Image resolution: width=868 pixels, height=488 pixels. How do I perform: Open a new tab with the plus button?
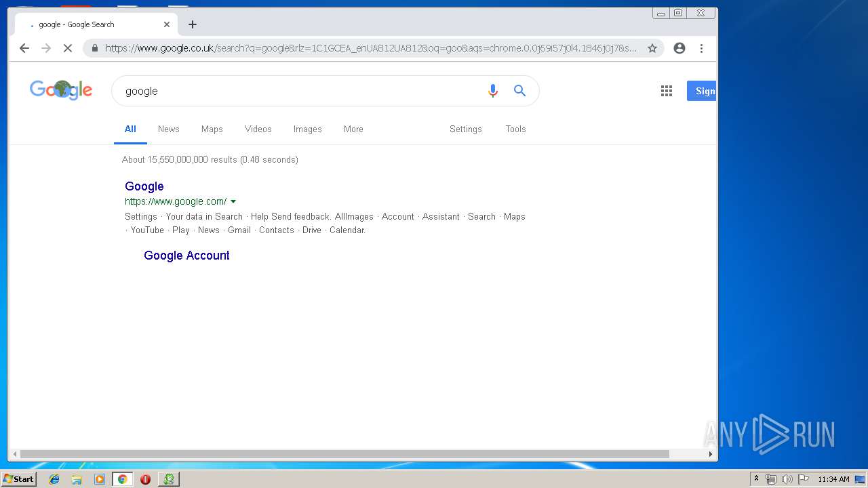193,24
